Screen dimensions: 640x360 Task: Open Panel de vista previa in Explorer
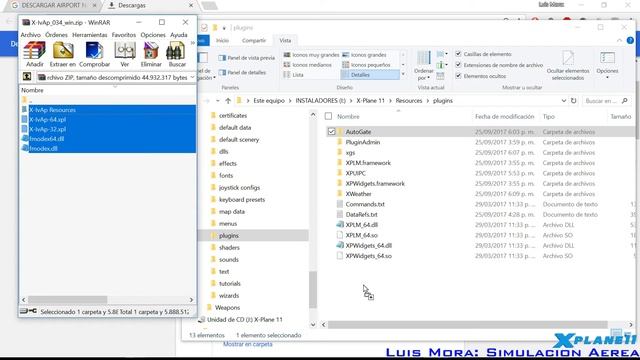click(x=247, y=58)
